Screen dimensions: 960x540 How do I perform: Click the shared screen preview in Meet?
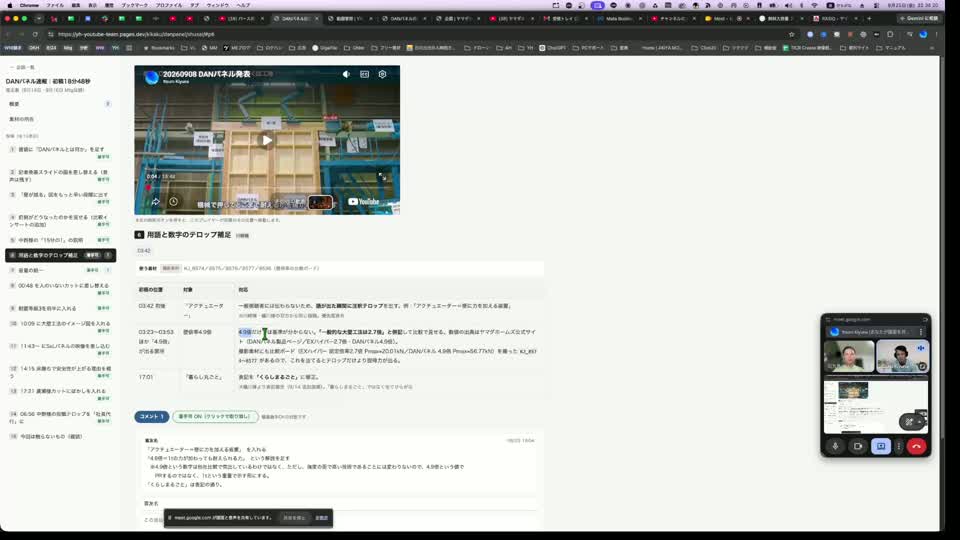[x=876, y=406]
